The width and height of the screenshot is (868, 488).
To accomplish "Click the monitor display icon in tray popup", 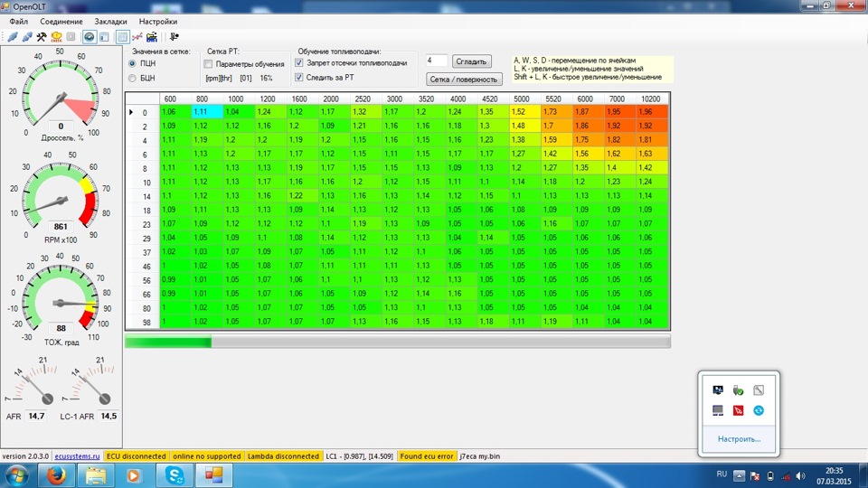I will (718, 390).
